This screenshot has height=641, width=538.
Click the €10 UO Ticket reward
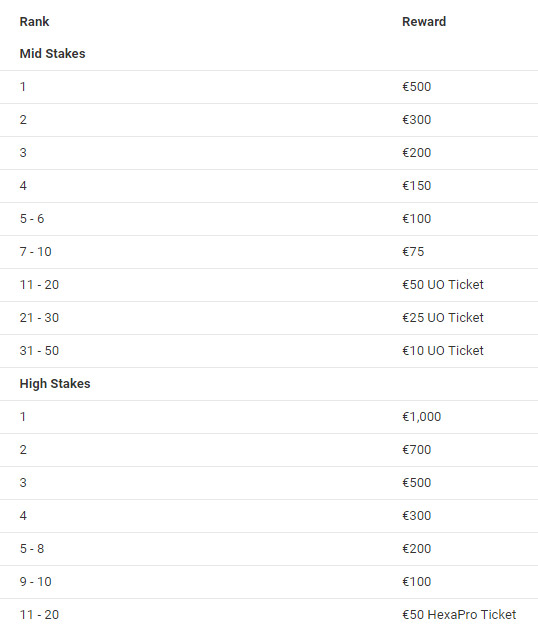tap(443, 350)
